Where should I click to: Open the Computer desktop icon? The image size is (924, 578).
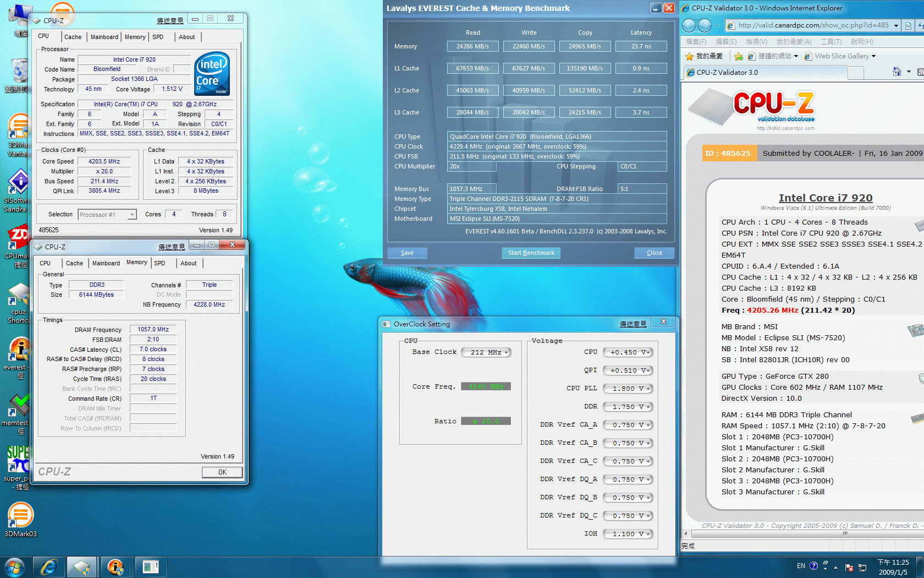[20, 19]
